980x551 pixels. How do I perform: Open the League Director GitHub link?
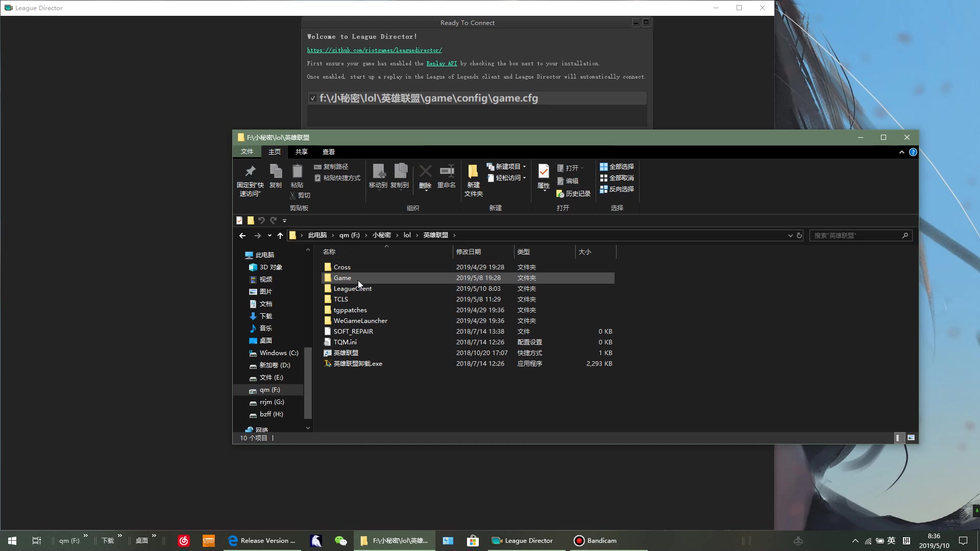coord(374,50)
